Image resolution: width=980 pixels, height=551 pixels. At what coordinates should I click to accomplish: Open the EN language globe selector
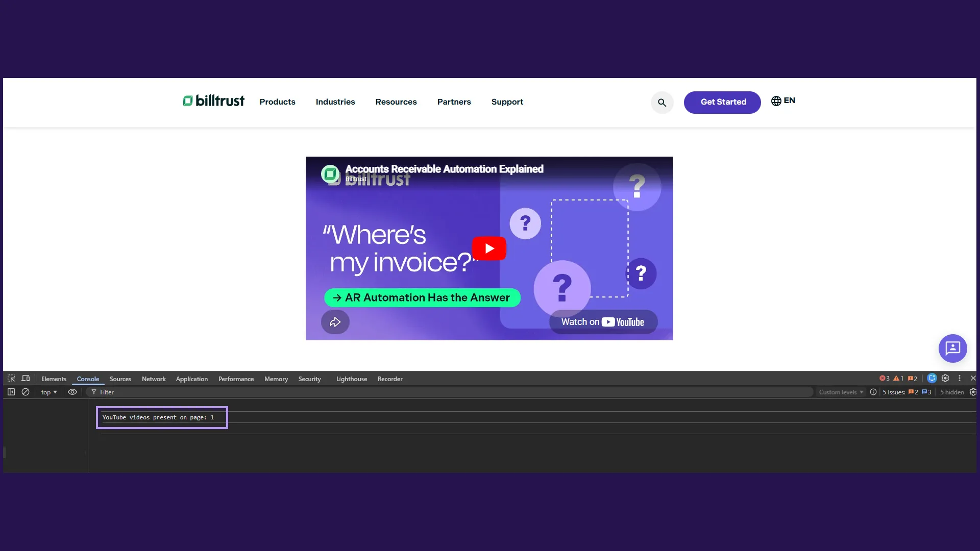click(783, 101)
